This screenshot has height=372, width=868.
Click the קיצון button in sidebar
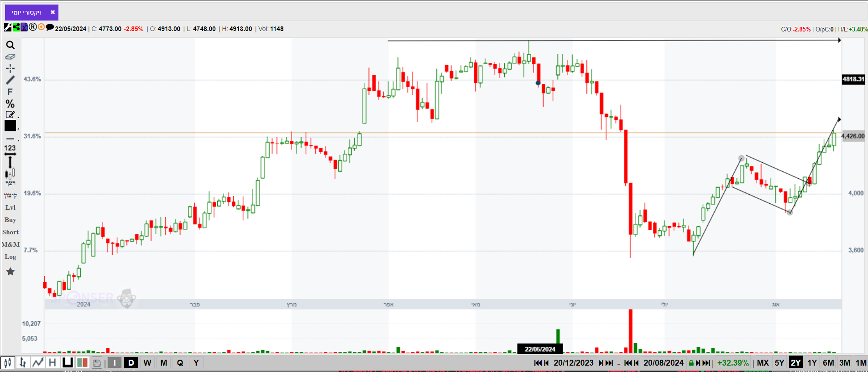[10, 196]
